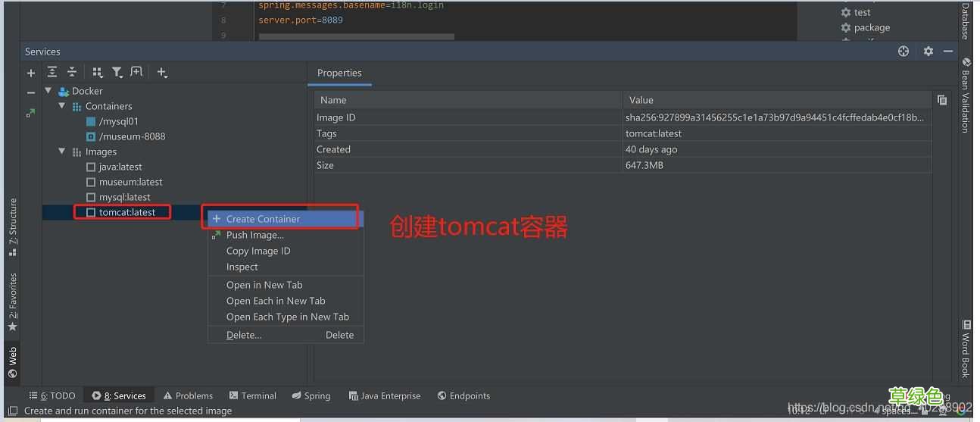Click the Maven gear icon beside package
Viewport: 980px width, 422px height.
pyautogui.click(x=846, y=27)
